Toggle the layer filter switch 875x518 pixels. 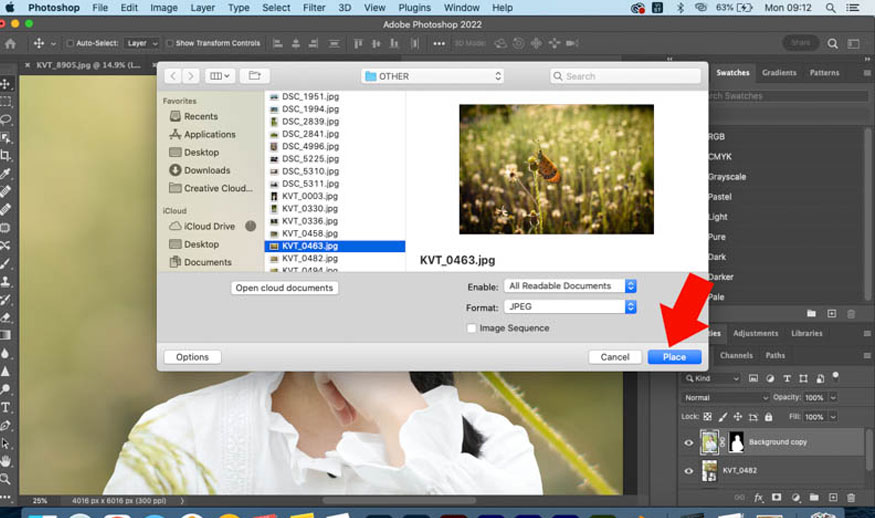835,377
